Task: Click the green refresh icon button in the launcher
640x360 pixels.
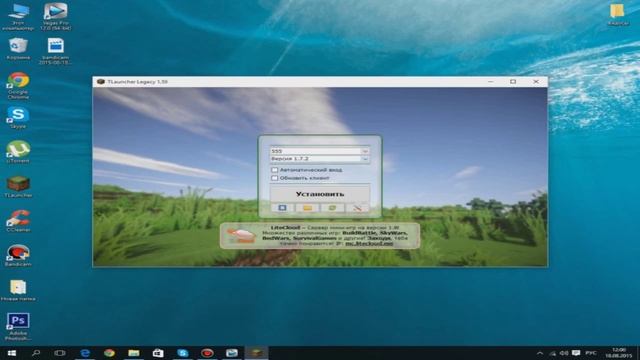Action: [332, 208]
